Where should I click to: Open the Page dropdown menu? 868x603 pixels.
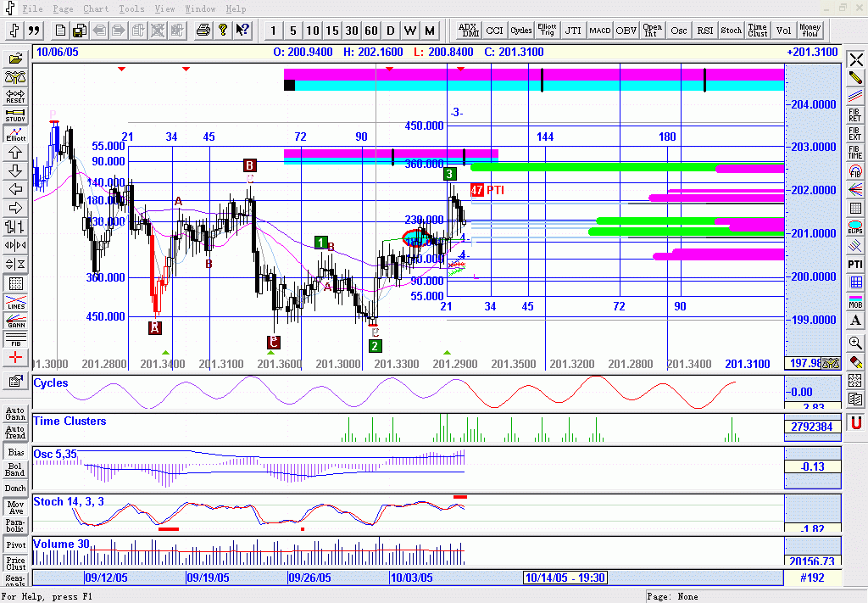tap(63, 8)
